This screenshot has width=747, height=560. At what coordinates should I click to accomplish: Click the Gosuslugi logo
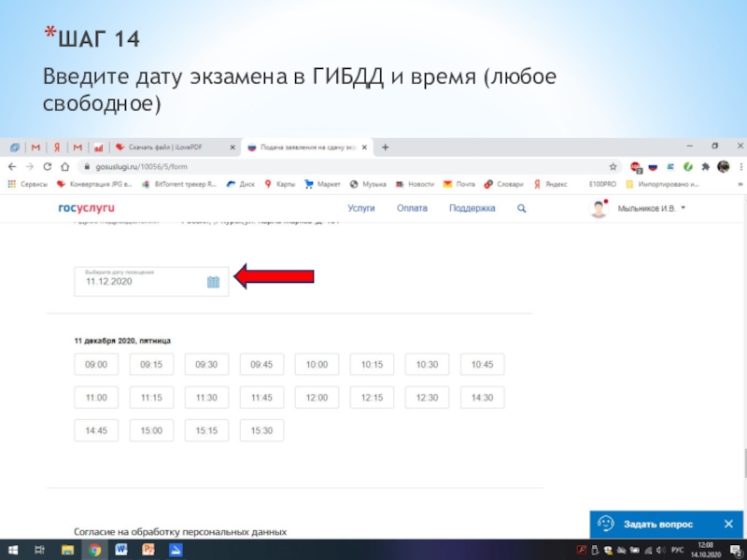point(86,208)
